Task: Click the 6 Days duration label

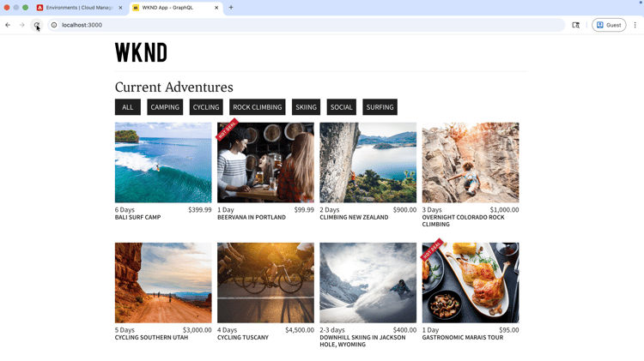Action: click(125, 209)
